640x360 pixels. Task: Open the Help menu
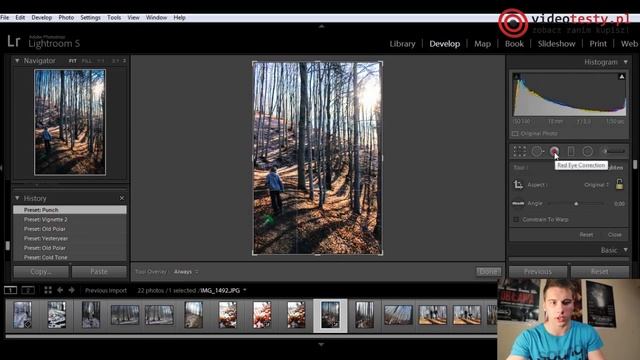coord(179,18)
